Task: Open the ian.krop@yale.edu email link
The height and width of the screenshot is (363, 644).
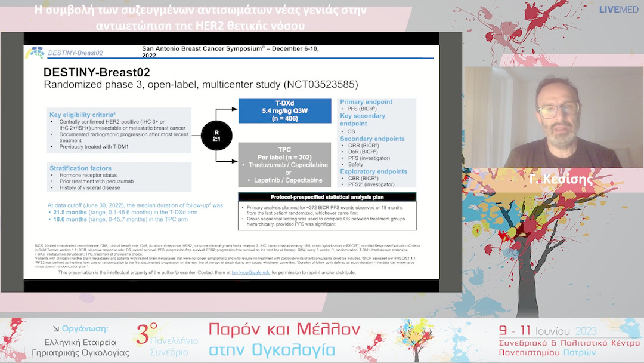Action: [x=251, y=272]
